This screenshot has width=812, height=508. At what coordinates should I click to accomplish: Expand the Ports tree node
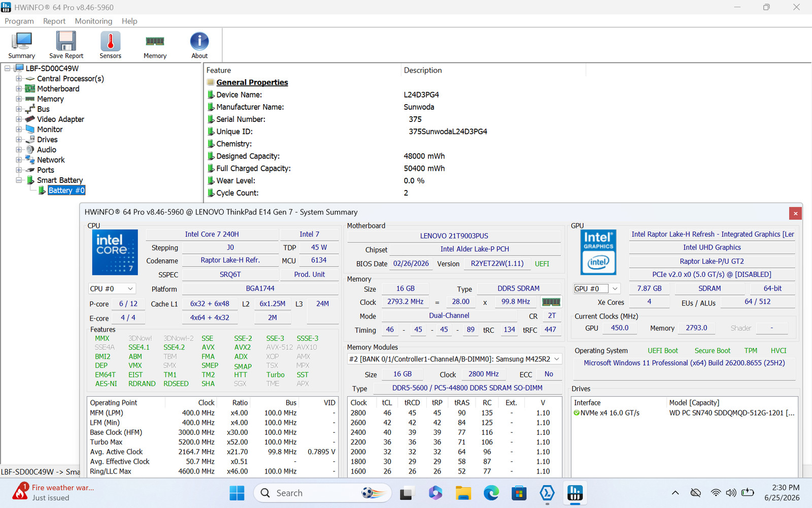point(19,170)
